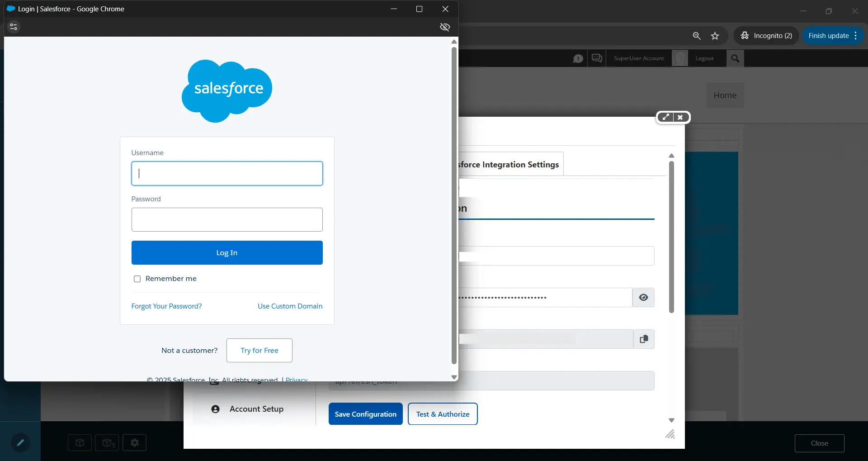Minimize the Salesforce login popup window
Screen dimensions: 868x461
tap(394, 9)
